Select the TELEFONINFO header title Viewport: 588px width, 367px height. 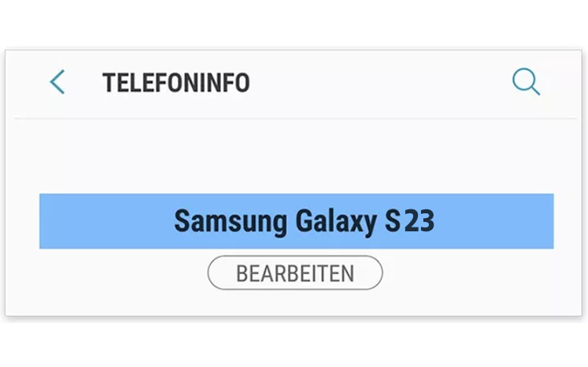pos(176,82)
